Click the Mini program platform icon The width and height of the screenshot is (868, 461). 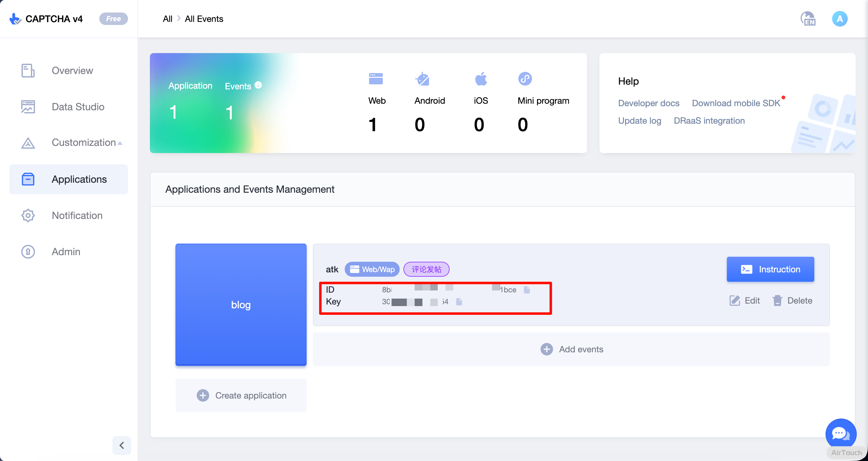tap(525, 79)
